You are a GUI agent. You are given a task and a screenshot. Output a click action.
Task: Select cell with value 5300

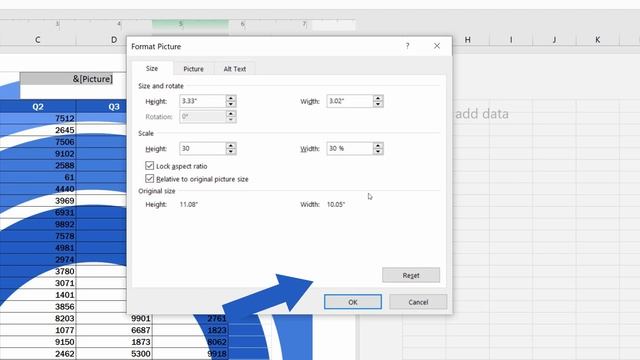pos(114,353)
